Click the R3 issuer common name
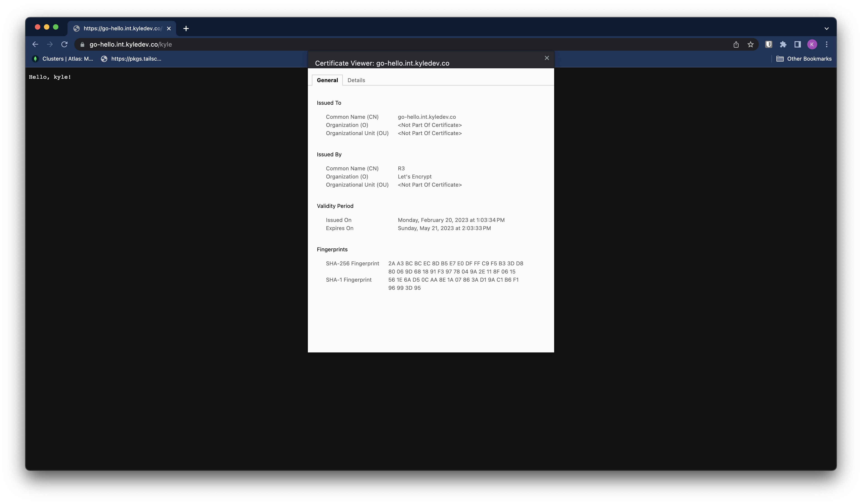The image size is (862, 504). (401, 169)
